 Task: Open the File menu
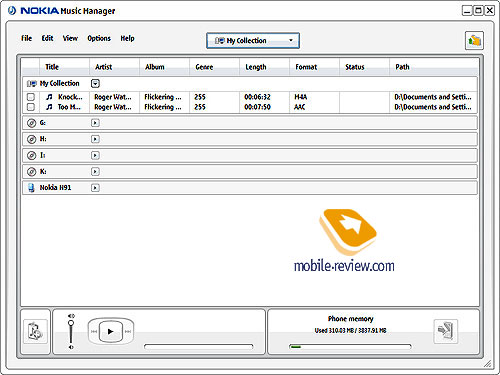(26, 38)
